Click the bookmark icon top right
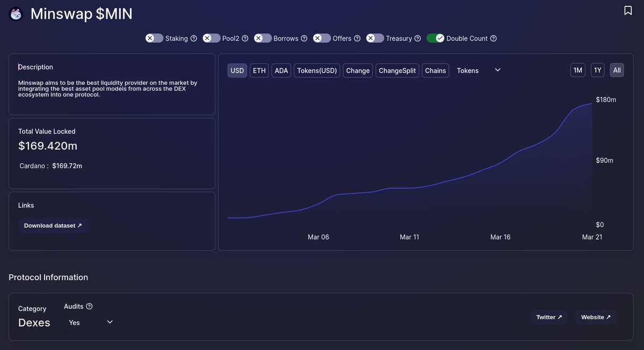The width and height of the screenshot is (644, 350). [627, 10]
